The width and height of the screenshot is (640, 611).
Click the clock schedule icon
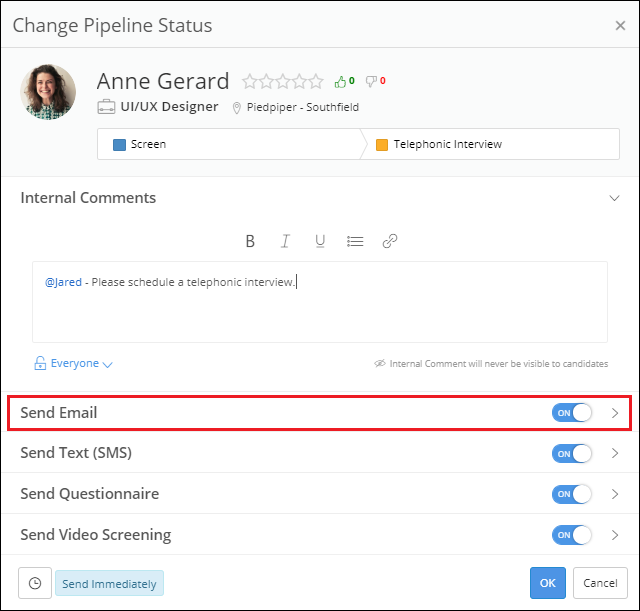coord(35,583)
